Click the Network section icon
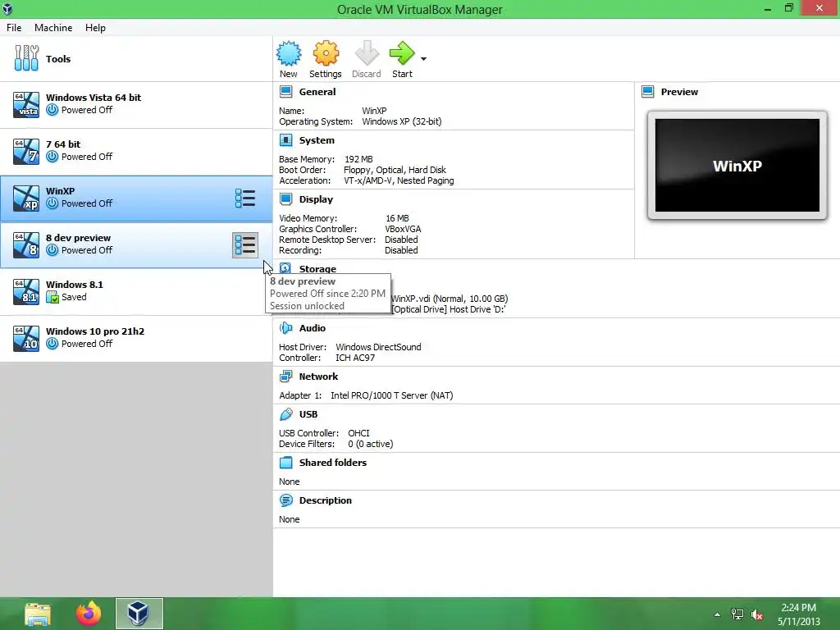 point(286,377)
